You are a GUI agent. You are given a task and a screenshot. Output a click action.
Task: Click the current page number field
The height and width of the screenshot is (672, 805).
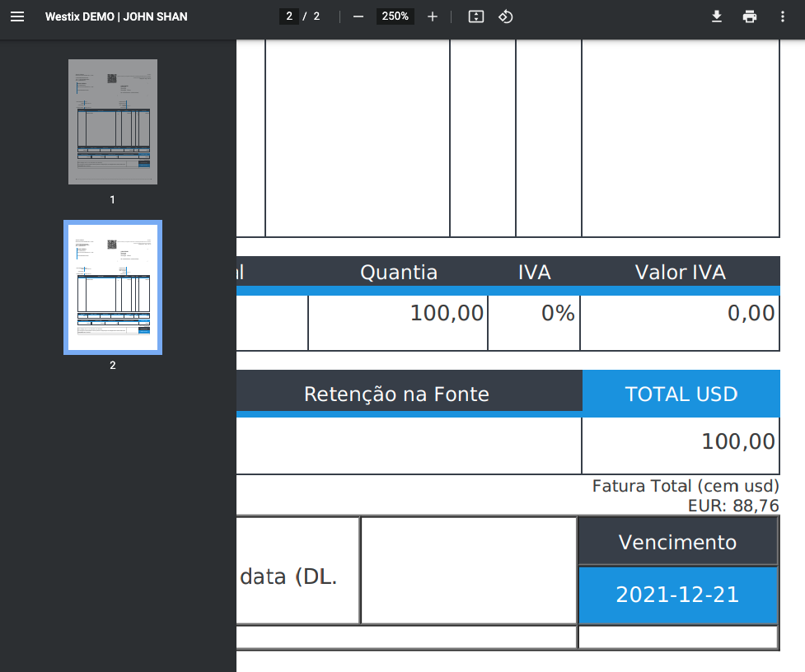pos(288,16)
